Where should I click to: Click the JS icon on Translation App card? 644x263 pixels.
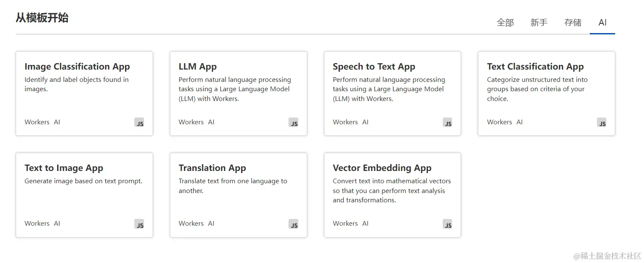pyautogui.click(x=294, y=224)
